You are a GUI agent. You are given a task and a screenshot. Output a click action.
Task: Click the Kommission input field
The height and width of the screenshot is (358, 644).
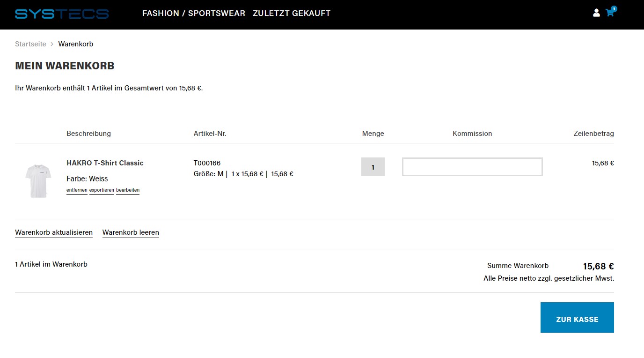click(472, 167)
